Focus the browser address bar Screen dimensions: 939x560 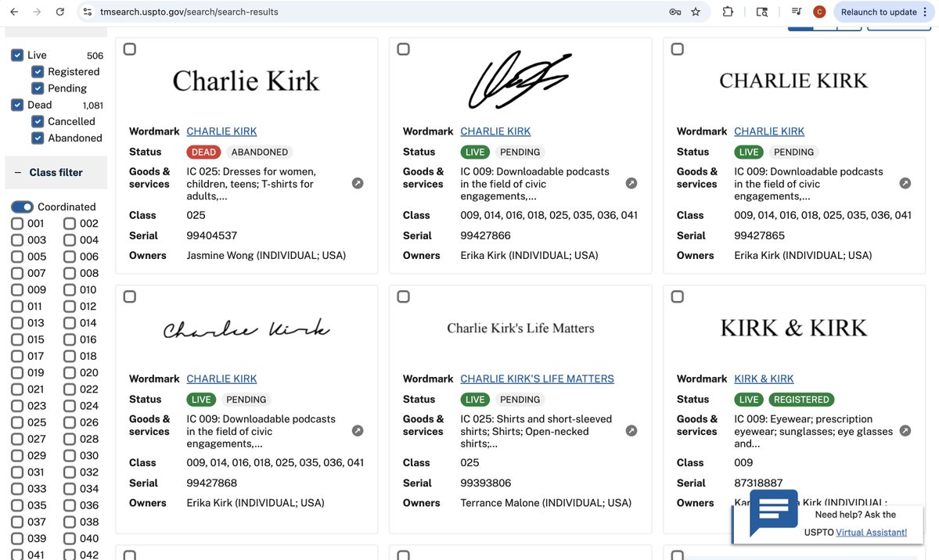(x=376, y=12)
